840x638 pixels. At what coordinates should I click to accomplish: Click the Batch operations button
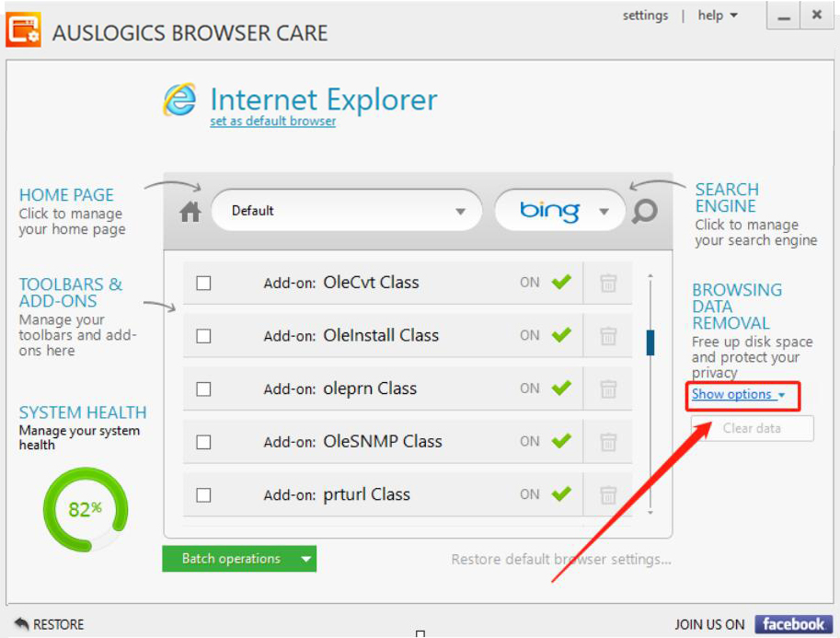coord(239,559)
